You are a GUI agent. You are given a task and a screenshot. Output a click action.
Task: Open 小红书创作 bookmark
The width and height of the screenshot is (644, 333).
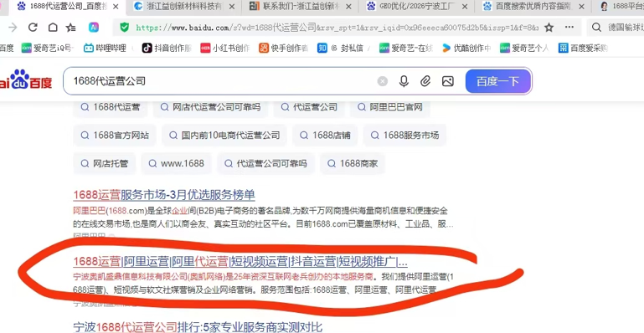[225, 48]
